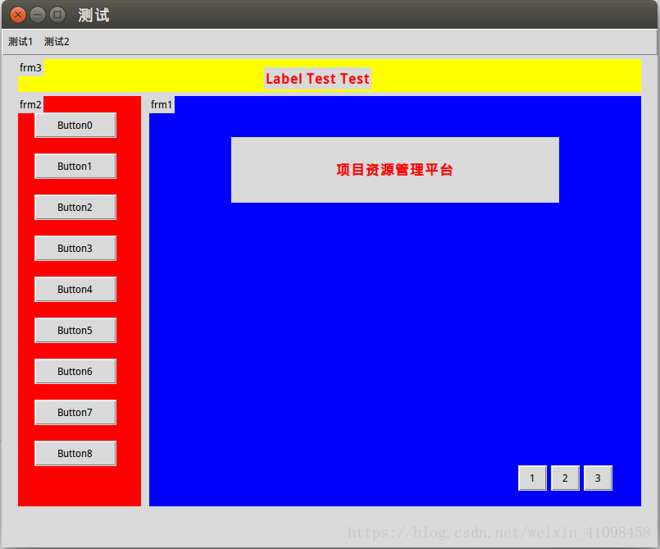Activate Button2

point(75,207)
